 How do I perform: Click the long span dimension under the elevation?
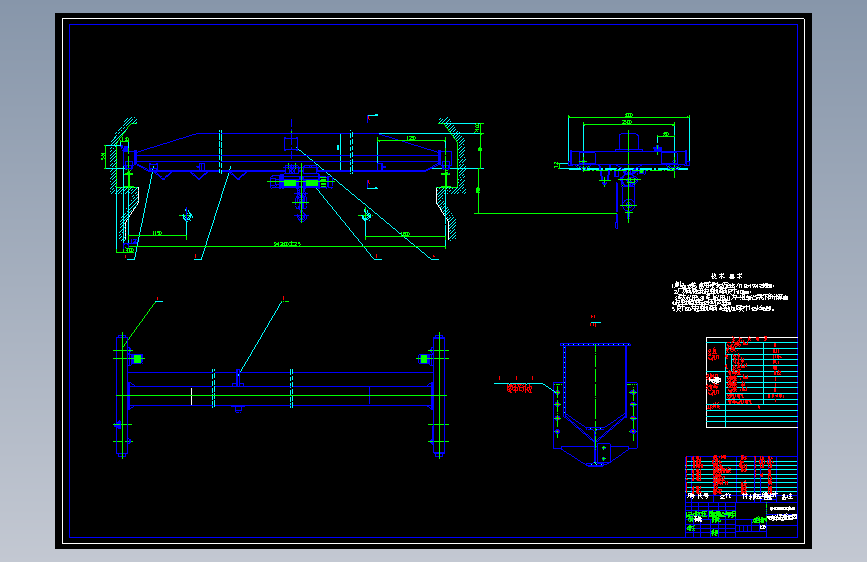pos(288,243)
